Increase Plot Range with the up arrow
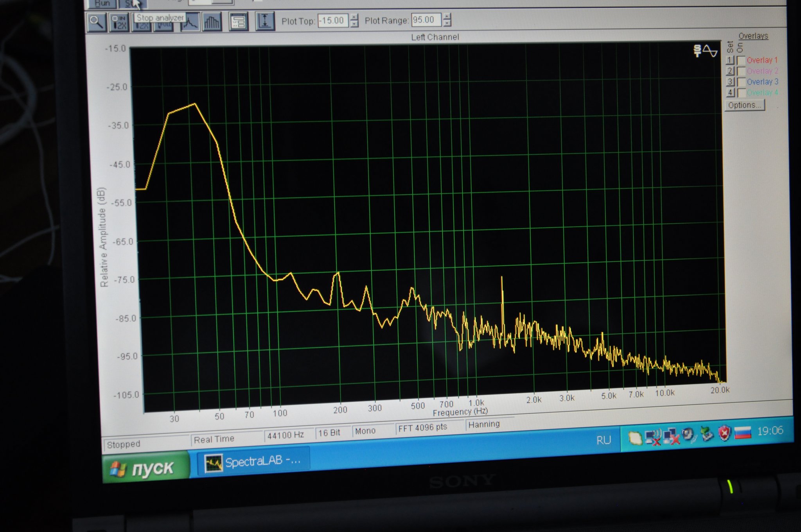 (x=447, y=16)
